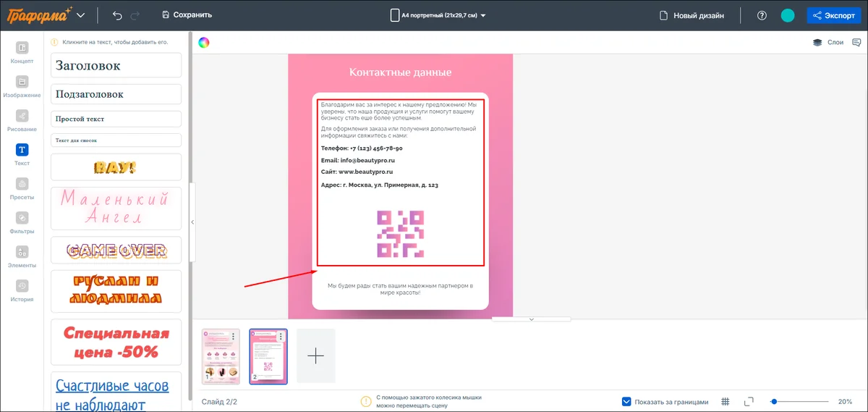Insert the Специальная цена -50% style

[x=116, y=343]
